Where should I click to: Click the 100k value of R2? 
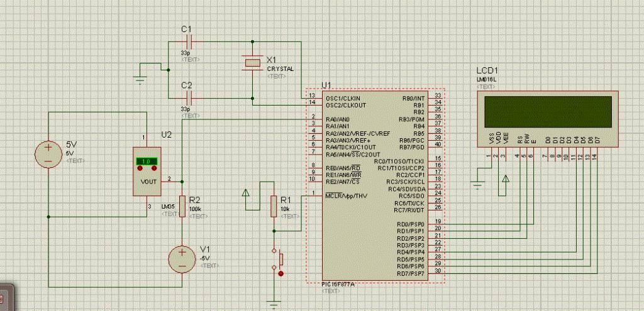click(x=195, y=209)
